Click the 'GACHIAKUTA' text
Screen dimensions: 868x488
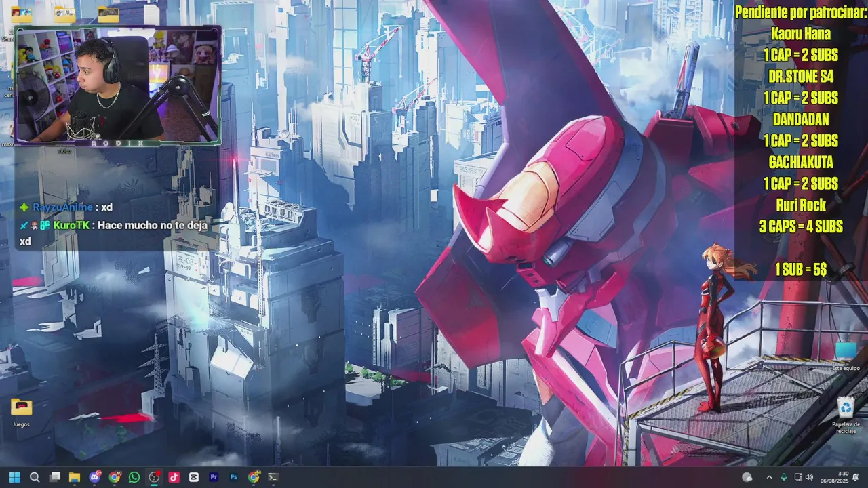(801, 163)
